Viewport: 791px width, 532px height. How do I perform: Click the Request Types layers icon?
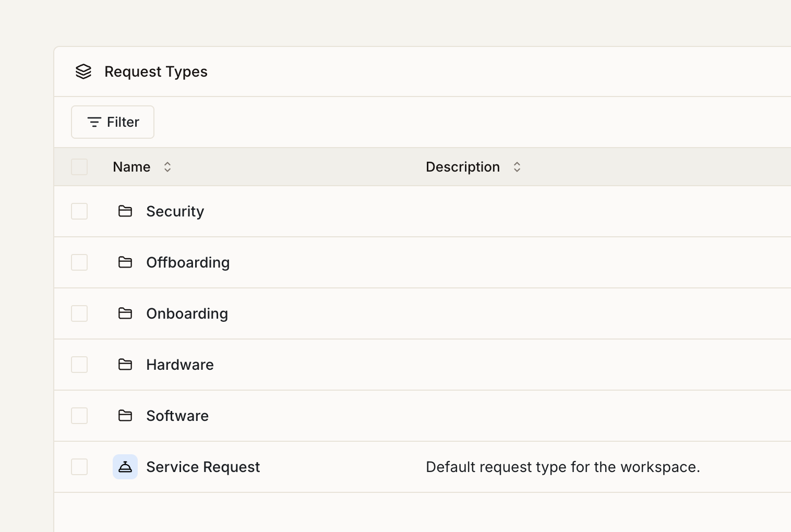pos(83,71)
